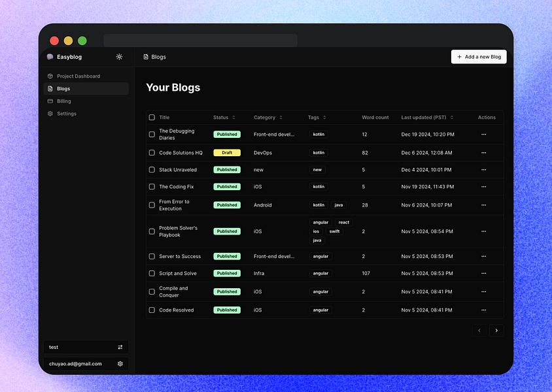552x392 pixels.
Task: Click the browser address bar
Action: pos(200,41)
